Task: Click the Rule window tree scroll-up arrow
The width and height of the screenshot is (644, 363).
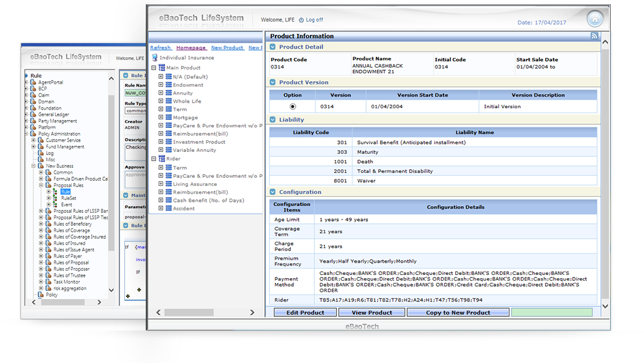Action: [111, 78]
